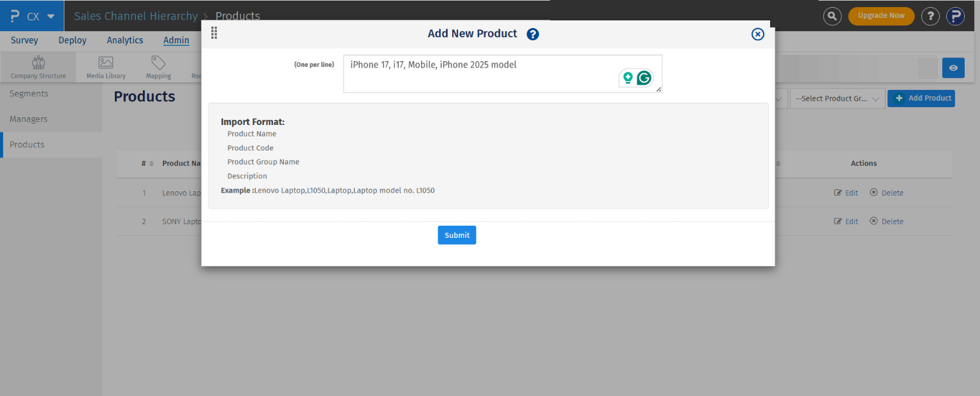Select the Mapping icon in Admin toolbar
The width and height of the screenshot is (980, 396).
(158, 66)
